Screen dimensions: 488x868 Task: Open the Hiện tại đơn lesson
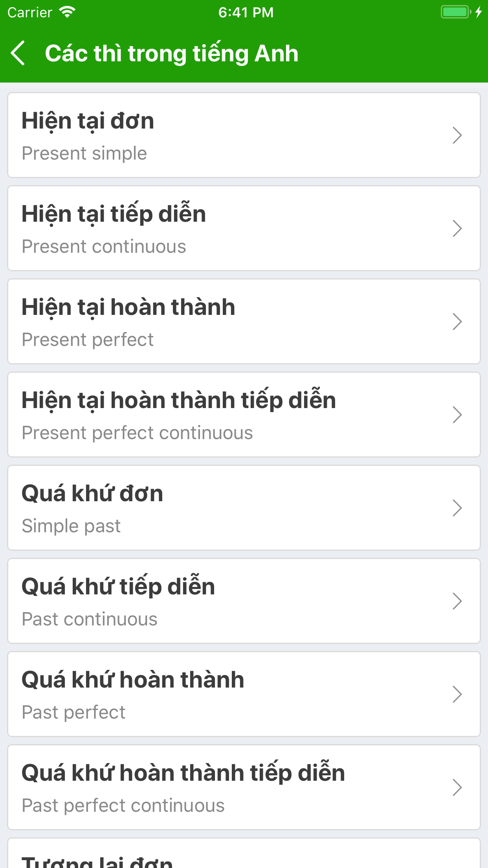tap(88, 121)
